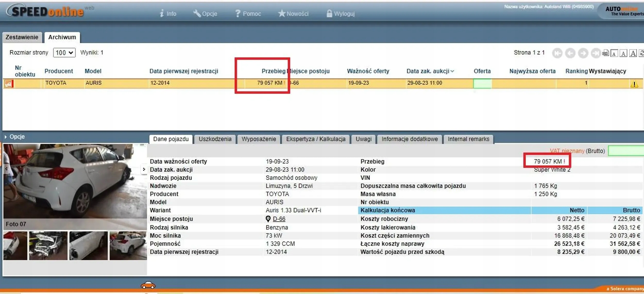The image size is (644, 294).
Task: Click the D-66 location link
Action: click(x=279, y=219)
